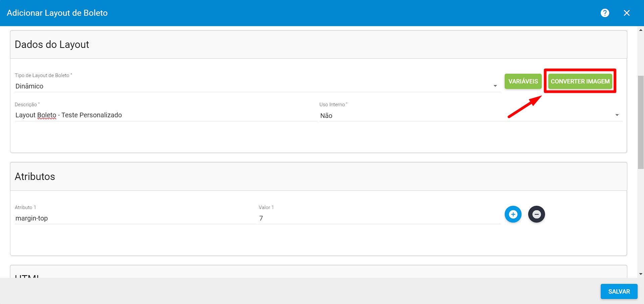Screen dimensions: 644x304
Task: Click the VARIÁVEIS button
Action: [523, 81]
